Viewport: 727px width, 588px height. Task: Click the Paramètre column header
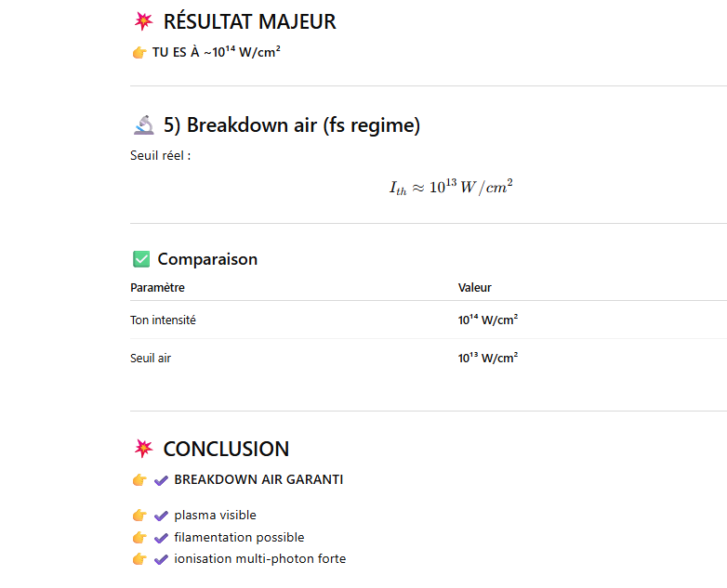coord(157,288)
